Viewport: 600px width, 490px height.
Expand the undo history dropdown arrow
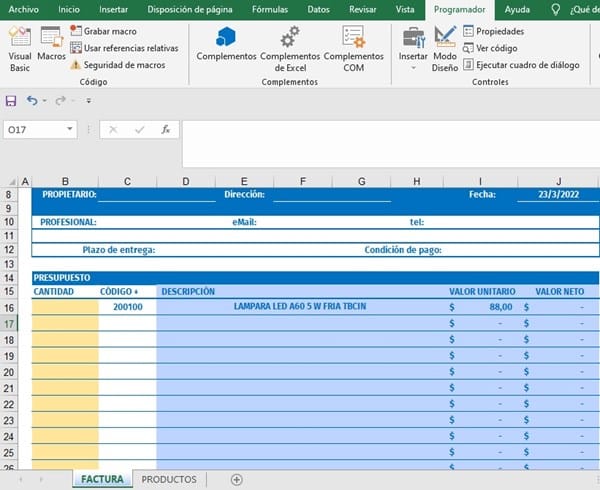coord(45,101)
